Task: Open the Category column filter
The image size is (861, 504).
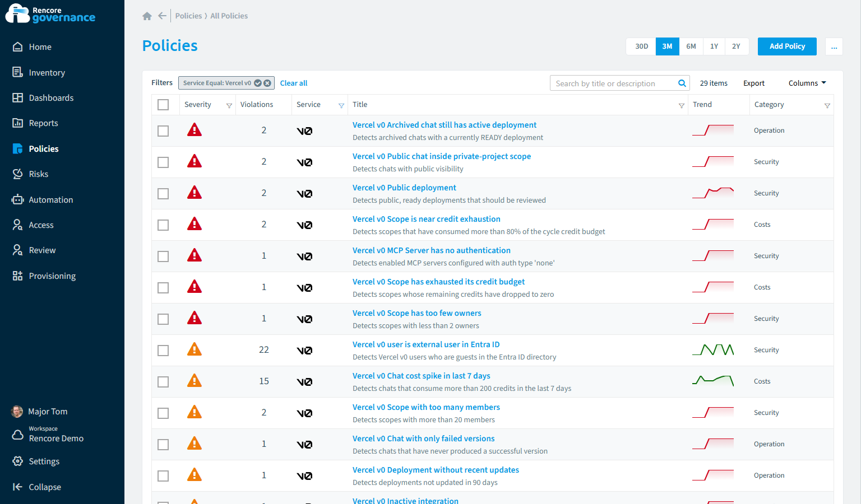Action: click(827, 105)
